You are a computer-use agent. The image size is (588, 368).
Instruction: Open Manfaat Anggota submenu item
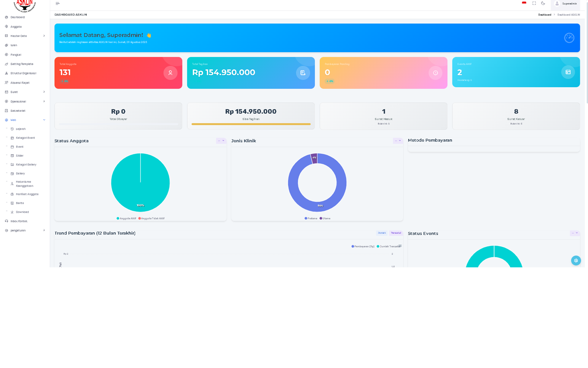[x=27, y=194]
